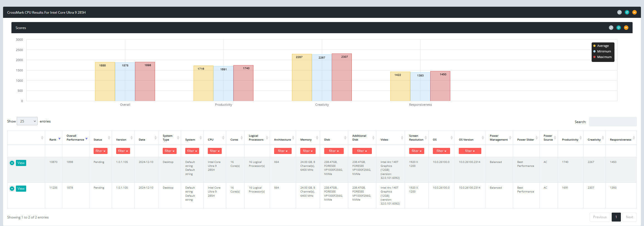Screen dimensions: 644x226
Task: Expand details for rank 10870 row
Action: click(x=12, y=163)
